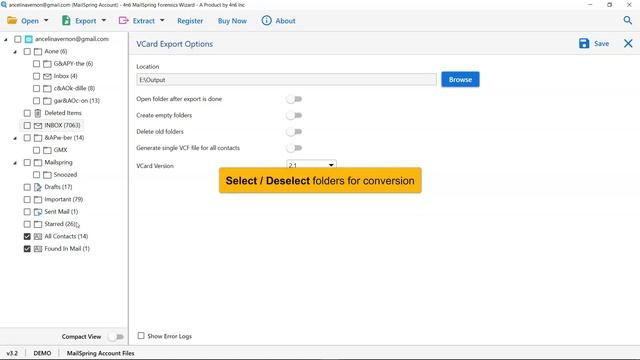Select the Deleted Items trash icon
Image resolution: width=640 pixels, height=360 pixels.
pyautogui.click(x=38, y=113)
